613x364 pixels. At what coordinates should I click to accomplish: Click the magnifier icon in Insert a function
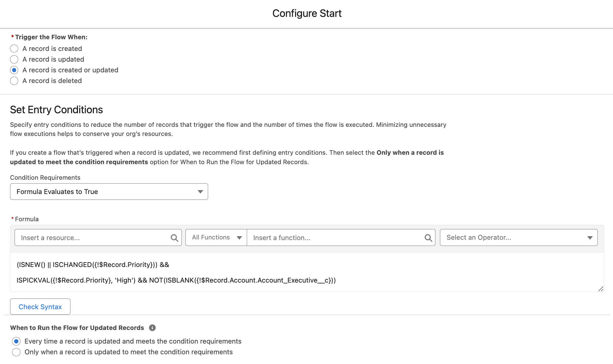pos(428,238)
